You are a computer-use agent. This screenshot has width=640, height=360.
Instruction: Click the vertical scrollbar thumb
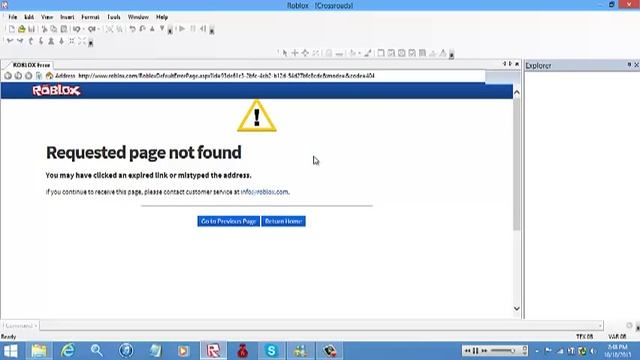517,164
